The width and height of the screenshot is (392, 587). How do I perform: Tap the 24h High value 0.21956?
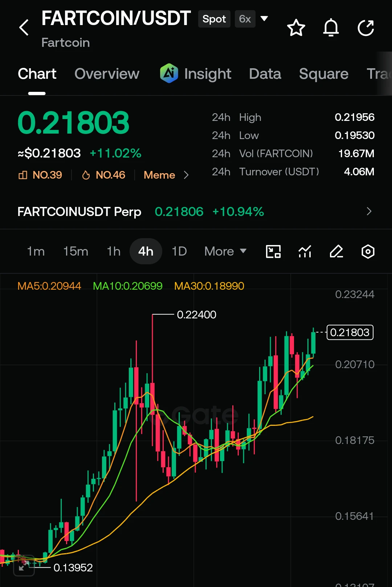[355, 117]
